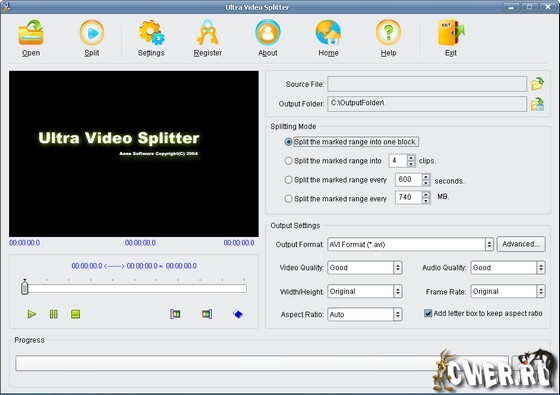Set mark-in start point icon
The height and width of the screenshot is (395, 560).
point(175,314)
